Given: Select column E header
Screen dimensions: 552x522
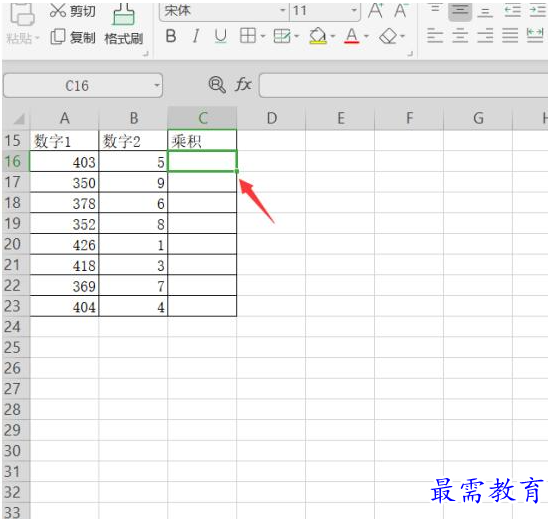Looking at the screenshot, I should coord(340,118).
